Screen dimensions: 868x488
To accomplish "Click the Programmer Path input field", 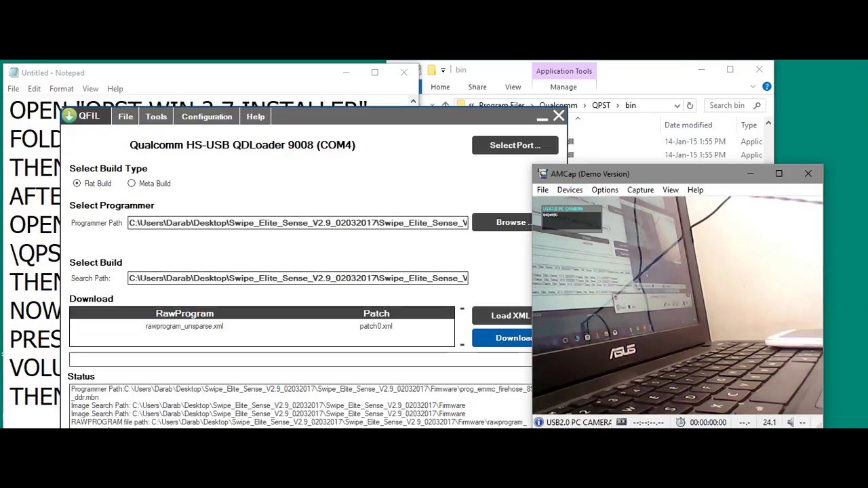I will tap(298, 223).
